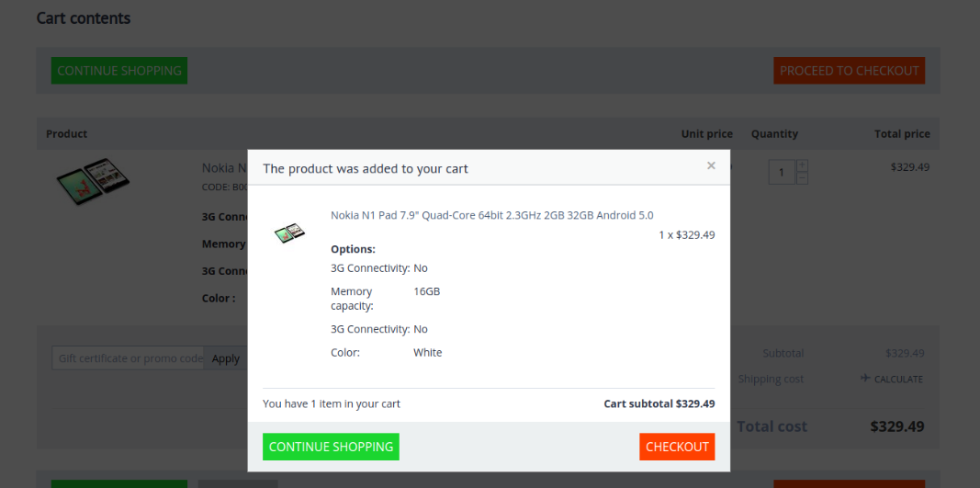
Task: Click the CALCULATE shipping cost link
Action: pos(898,380)
